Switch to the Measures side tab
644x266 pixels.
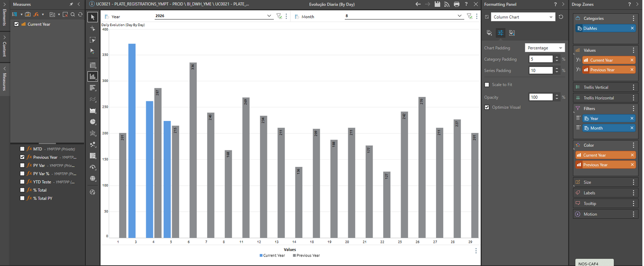4,79
